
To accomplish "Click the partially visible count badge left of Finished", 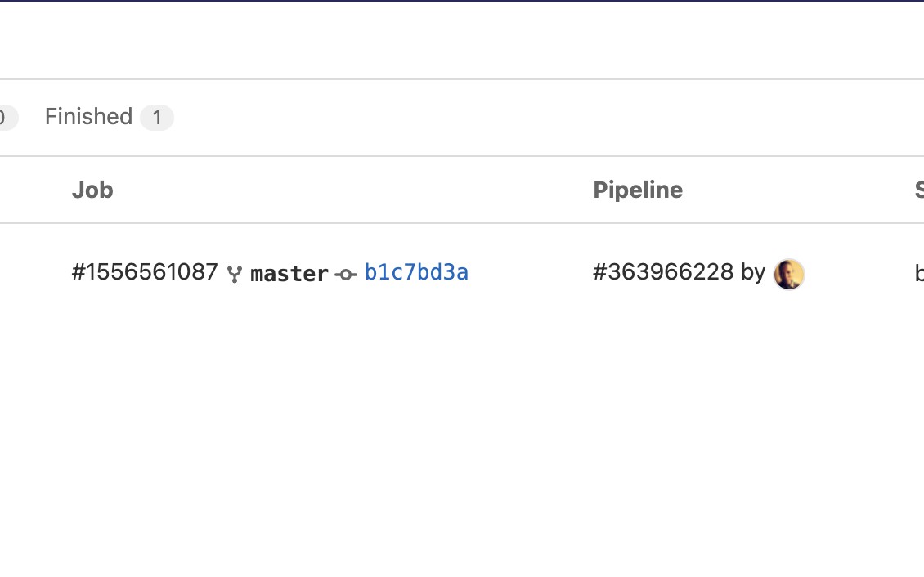I will click(x=7, y=118).
